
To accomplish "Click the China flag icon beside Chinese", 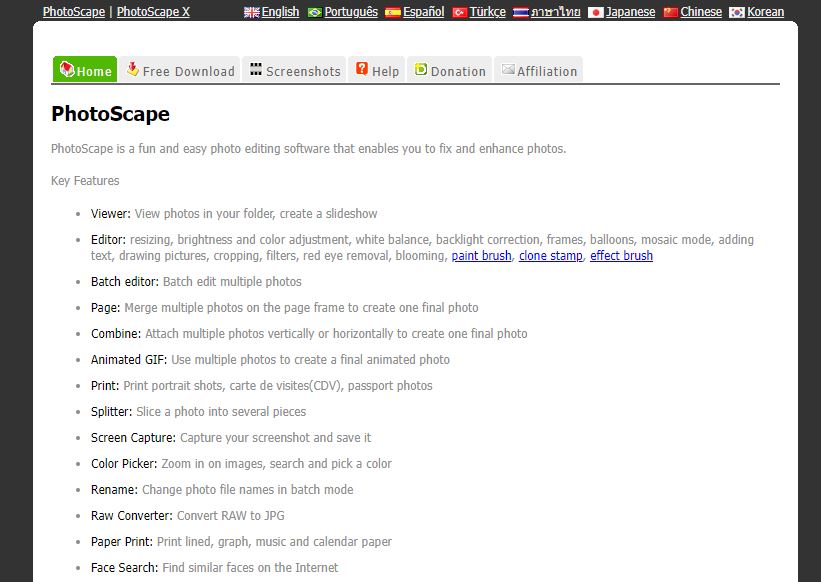I will pyautogui.click(x=670, y=12).
